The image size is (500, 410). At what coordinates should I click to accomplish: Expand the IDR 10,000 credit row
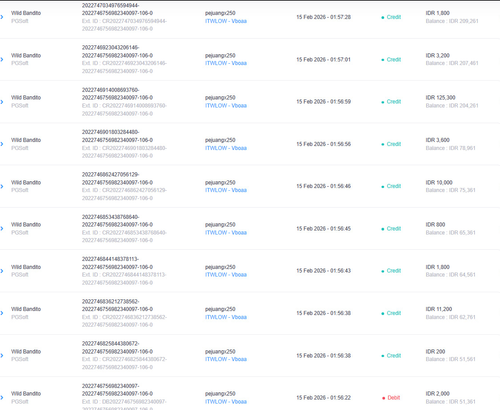coord(2,186)
